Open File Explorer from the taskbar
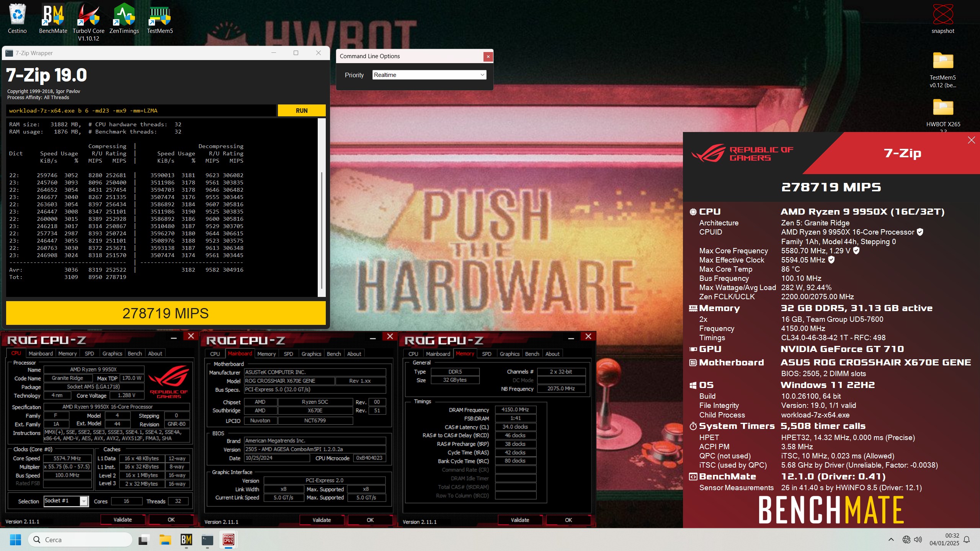Screen dimensions: 980x551 165,540
